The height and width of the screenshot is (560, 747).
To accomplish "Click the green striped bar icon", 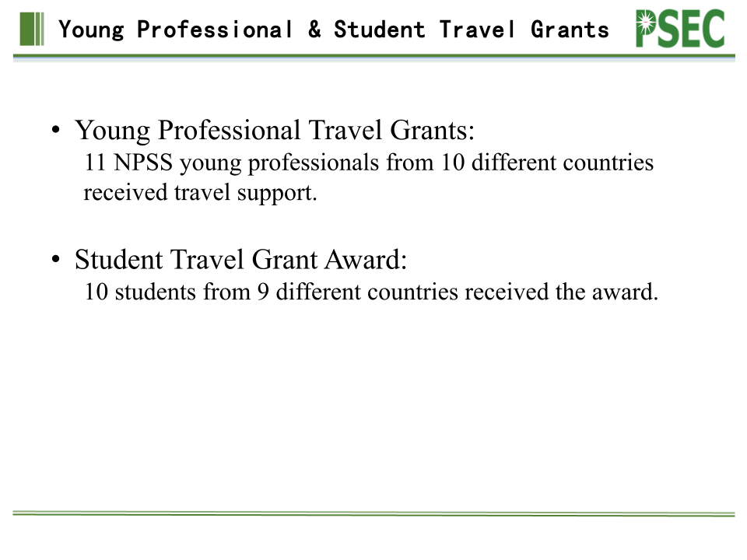I will click(x=32, y=29).
